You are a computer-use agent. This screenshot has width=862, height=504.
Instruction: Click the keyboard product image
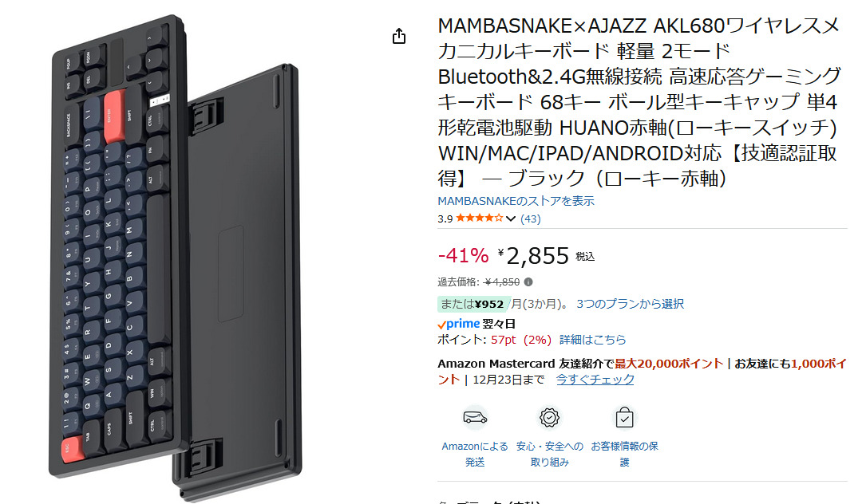click(x=175, y=257)
